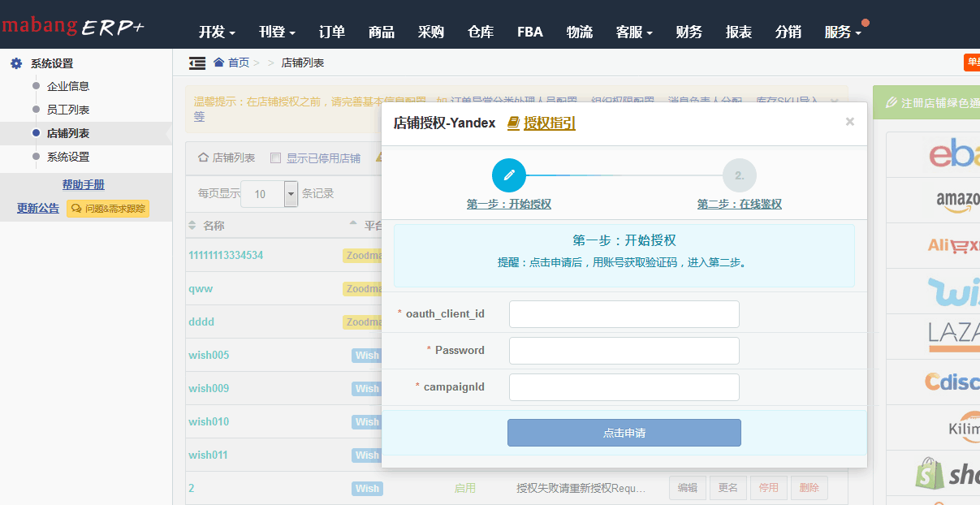Image resolution: width=980 pixels, height=505 pixels.
Task: Open 企业信息 in the sidebar
Action: [68, 86]
